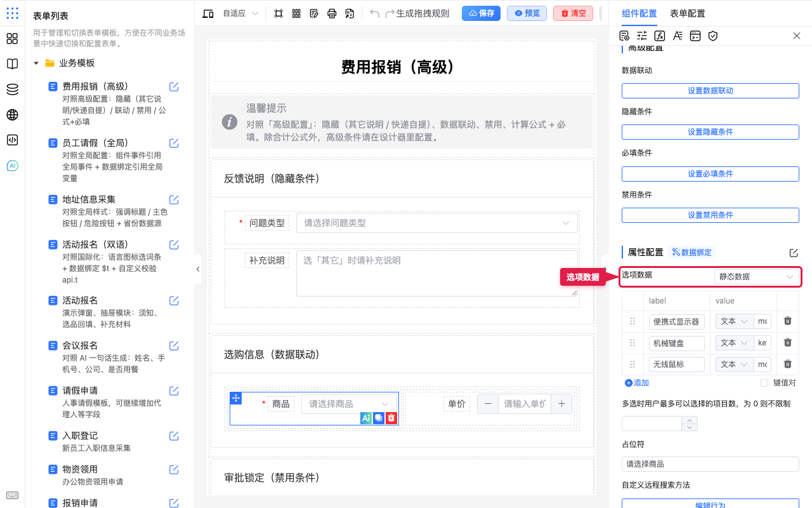Click the 占位符 input field
The width and height of the screenshot is (812, 508).
[x=710, y=464]
